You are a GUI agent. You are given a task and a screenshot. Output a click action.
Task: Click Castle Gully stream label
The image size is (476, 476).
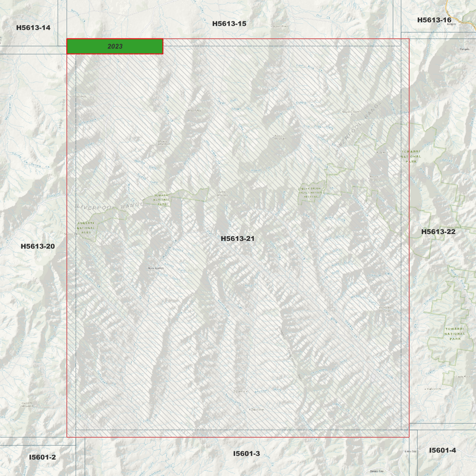(435, 369)
